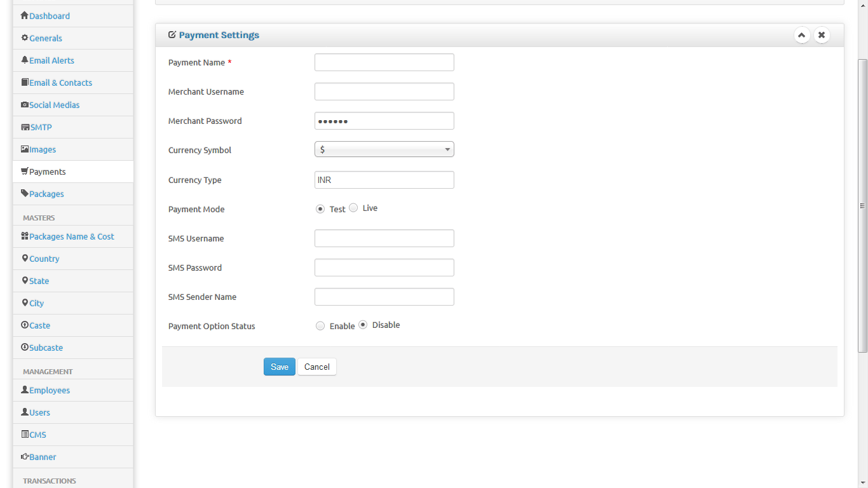The width and height of the screenshot is (868, 488).
Task: Go to Email Alerts section
Action: coord(51,60)
